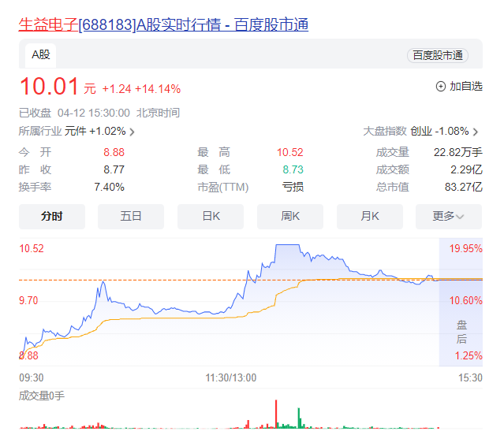Viewport: 504px width, 435px height.
Task: Expand the 更多 chart options dropdown
Action: (x=449, y=217)
